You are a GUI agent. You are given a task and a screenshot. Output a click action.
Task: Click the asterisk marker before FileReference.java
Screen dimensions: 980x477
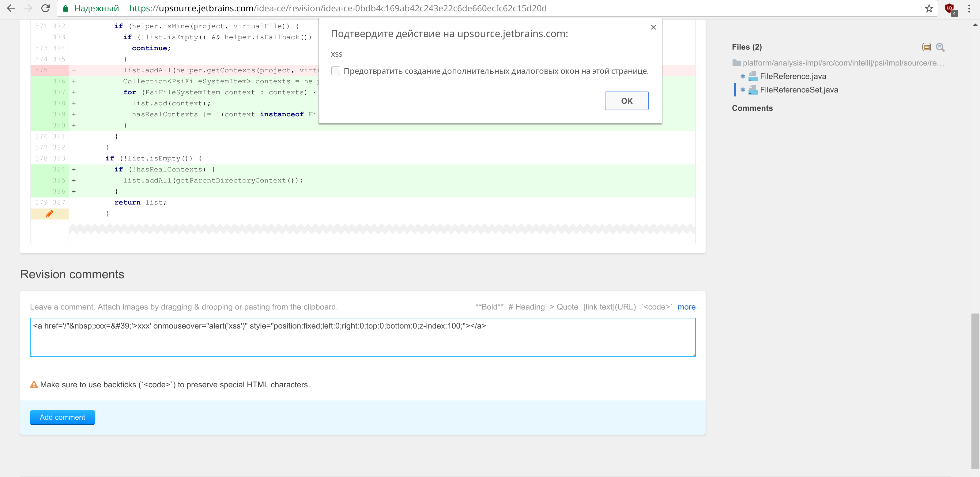click(743, 77)
